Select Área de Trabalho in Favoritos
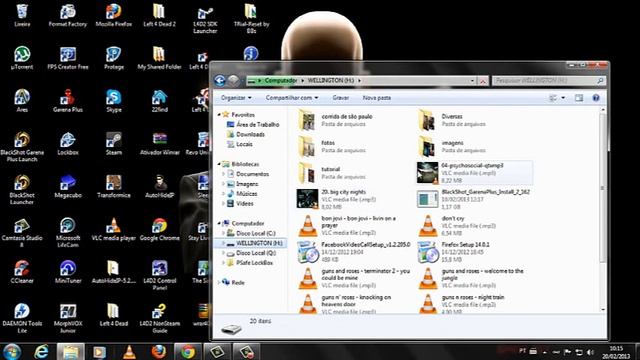Viewport: 640px width, 360px height. (x=253, y=124)
